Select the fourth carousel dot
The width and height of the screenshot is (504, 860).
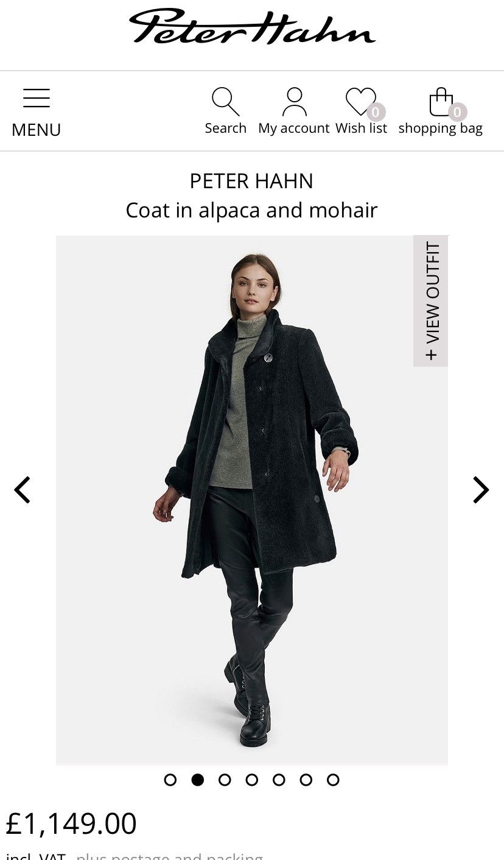pos(252,780)
